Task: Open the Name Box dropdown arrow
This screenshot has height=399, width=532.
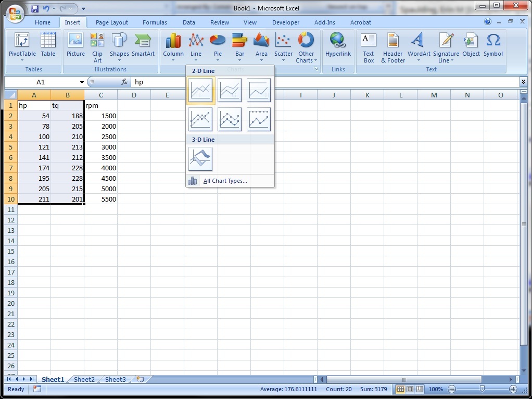Action: (82, 82)
